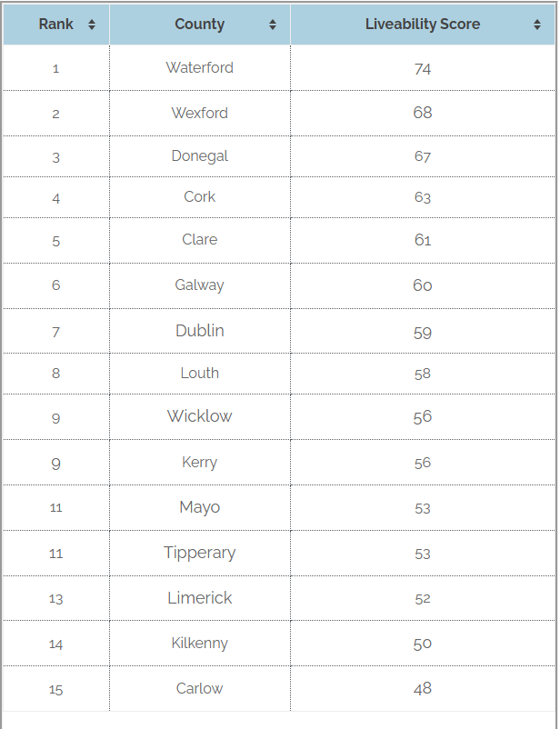560x729 pixels.
Task: Sort by Liveability Score header text
Action: pyautogui.click(x=423, y=25)
